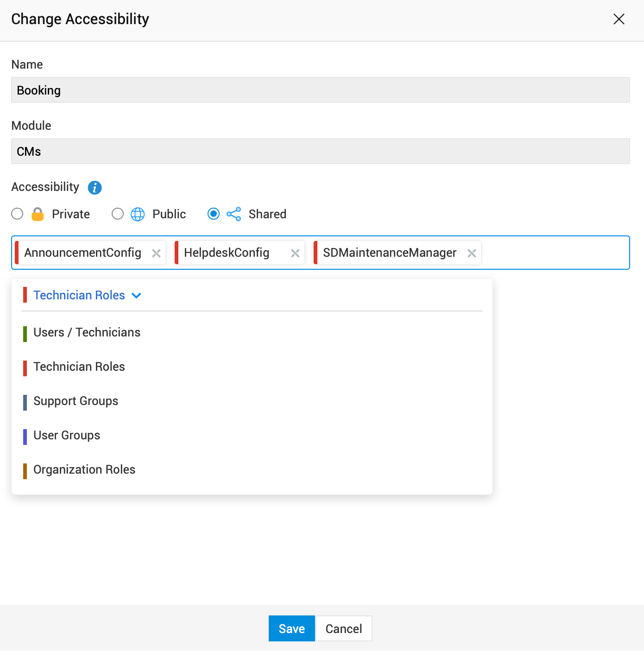
Task: Click the Public label text
Action: 169,214
